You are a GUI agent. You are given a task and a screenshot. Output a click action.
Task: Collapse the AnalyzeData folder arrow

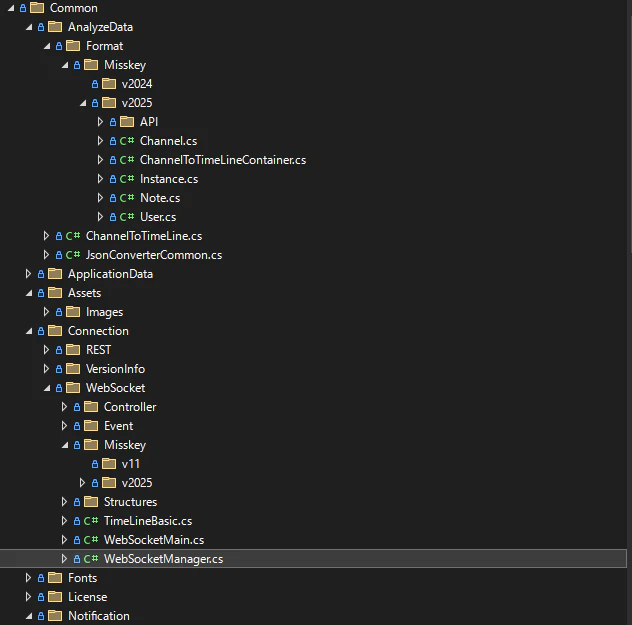click(x=29, y=27)
